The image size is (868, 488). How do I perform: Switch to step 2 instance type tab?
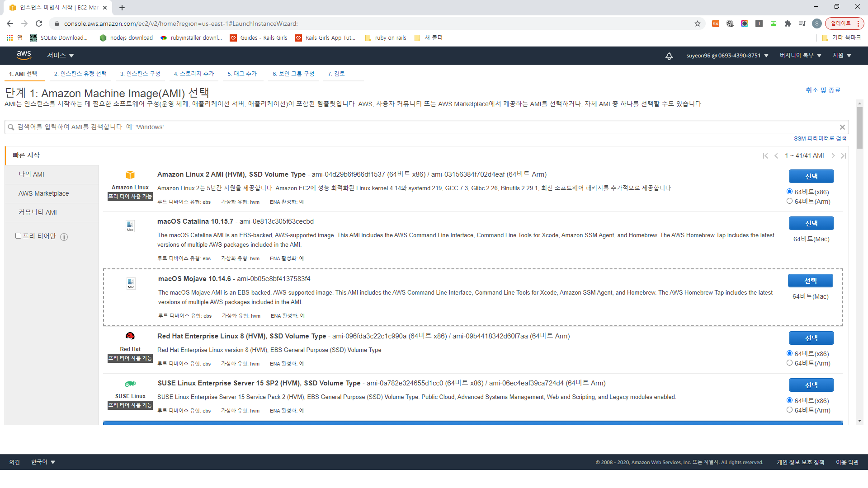[80, 74]
